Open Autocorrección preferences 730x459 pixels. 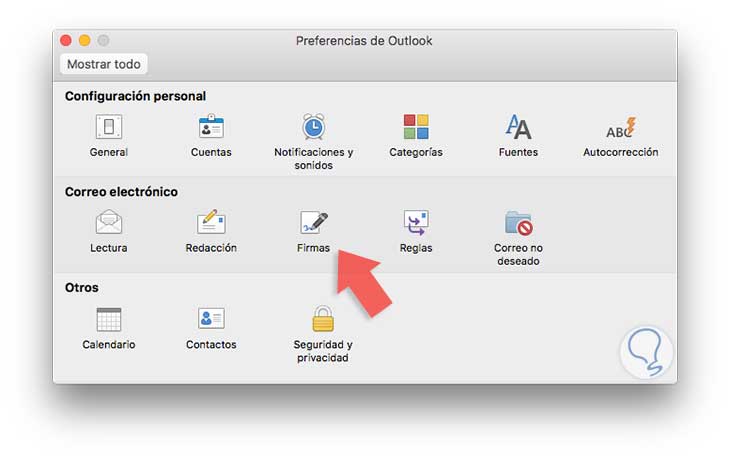pyautogui.click(x=620, y=127)
